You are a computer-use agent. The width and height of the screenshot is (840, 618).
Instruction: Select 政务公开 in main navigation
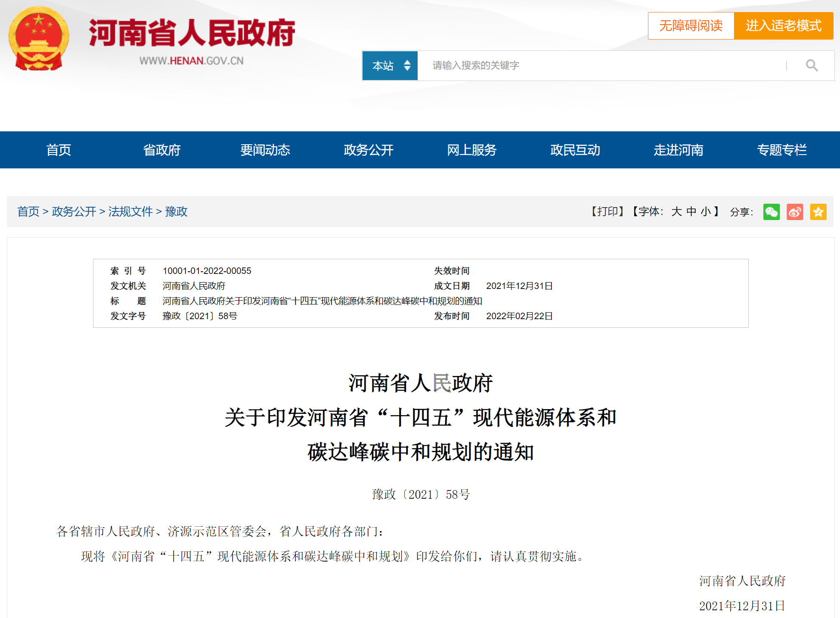369,150
